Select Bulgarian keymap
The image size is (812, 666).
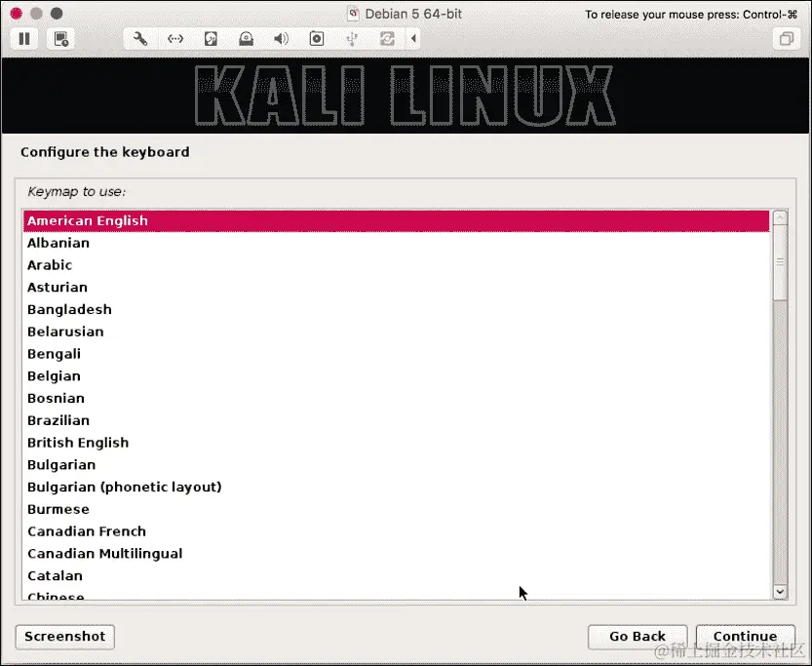tap(396, 465)
